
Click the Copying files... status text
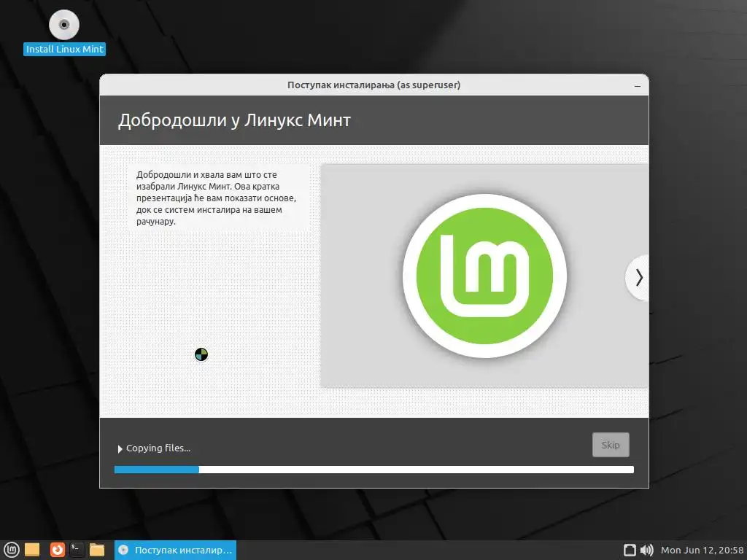click(158, 448)
